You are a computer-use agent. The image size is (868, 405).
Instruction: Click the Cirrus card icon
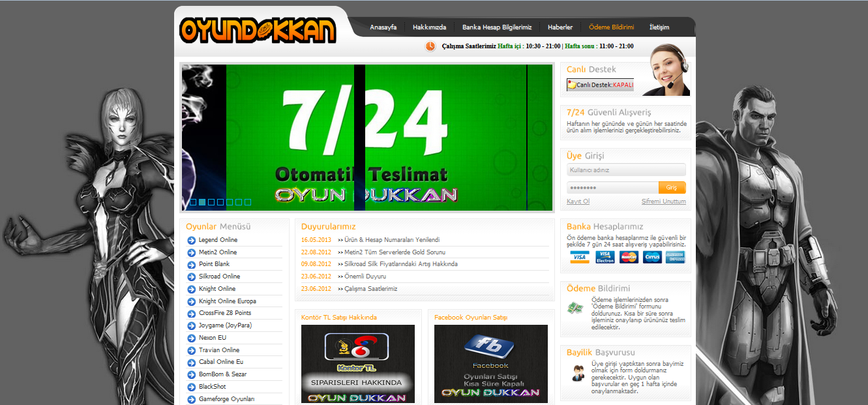tap(652, 257)
